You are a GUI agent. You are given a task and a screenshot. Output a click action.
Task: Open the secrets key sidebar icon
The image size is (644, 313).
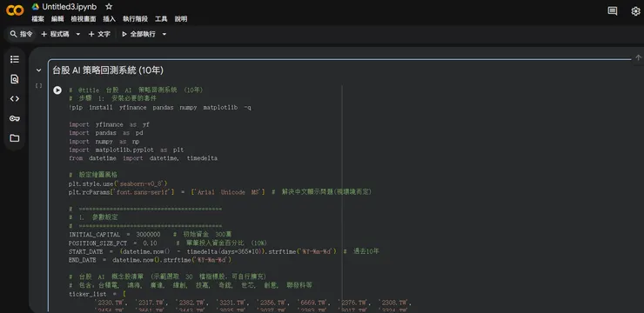[15, 118]
